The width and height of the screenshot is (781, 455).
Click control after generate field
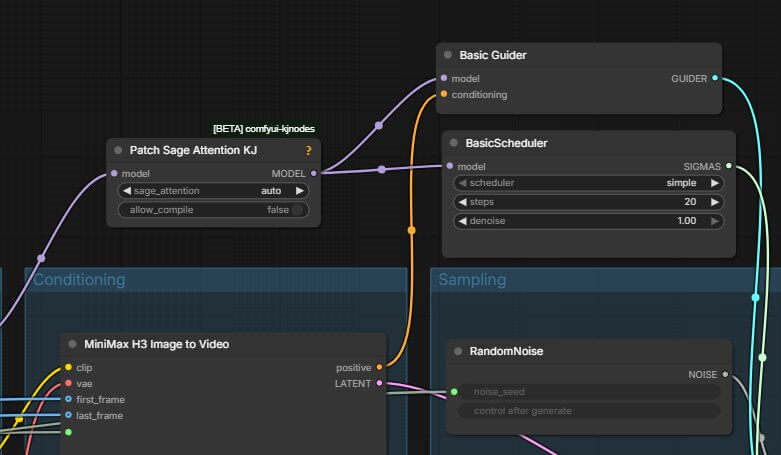point(589,411)
